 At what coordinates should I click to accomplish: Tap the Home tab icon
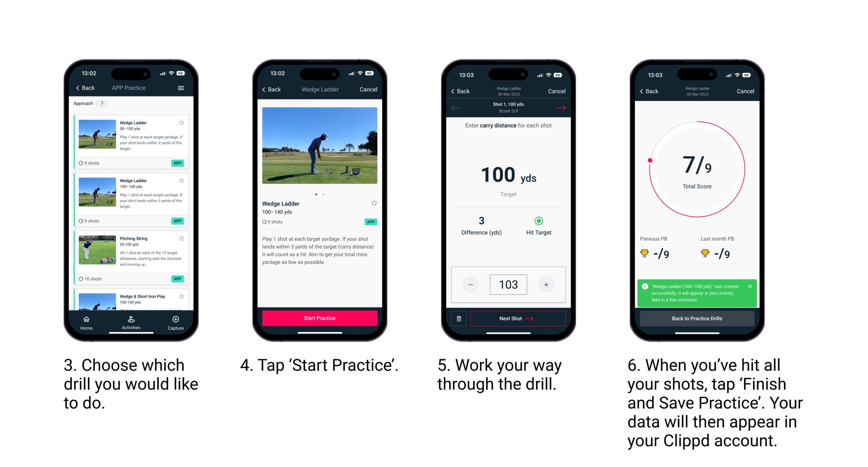tap(87, 321)
